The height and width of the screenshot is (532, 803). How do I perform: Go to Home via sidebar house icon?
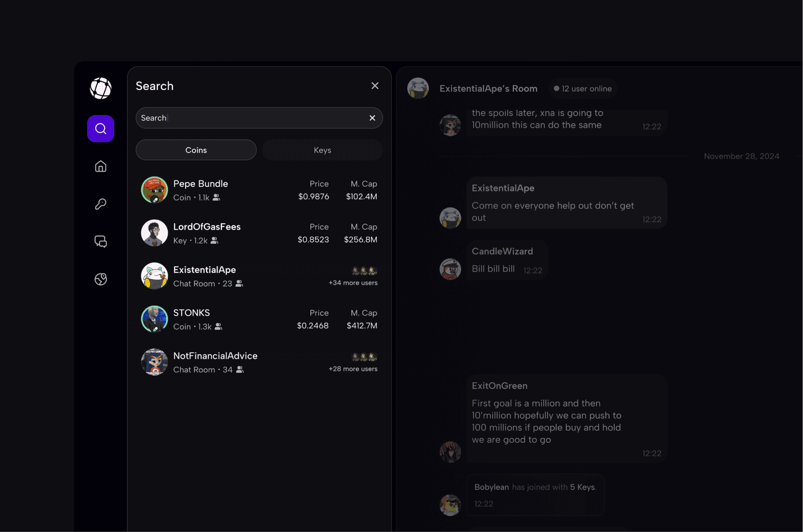click(101, 166)
